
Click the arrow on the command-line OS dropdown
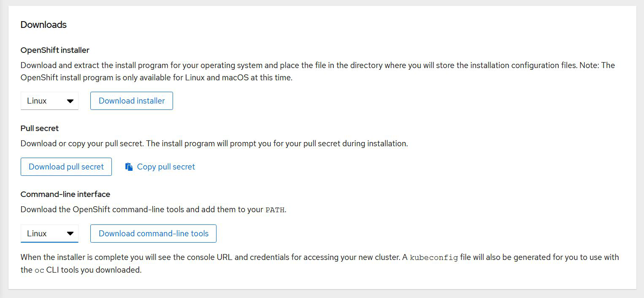70,234
